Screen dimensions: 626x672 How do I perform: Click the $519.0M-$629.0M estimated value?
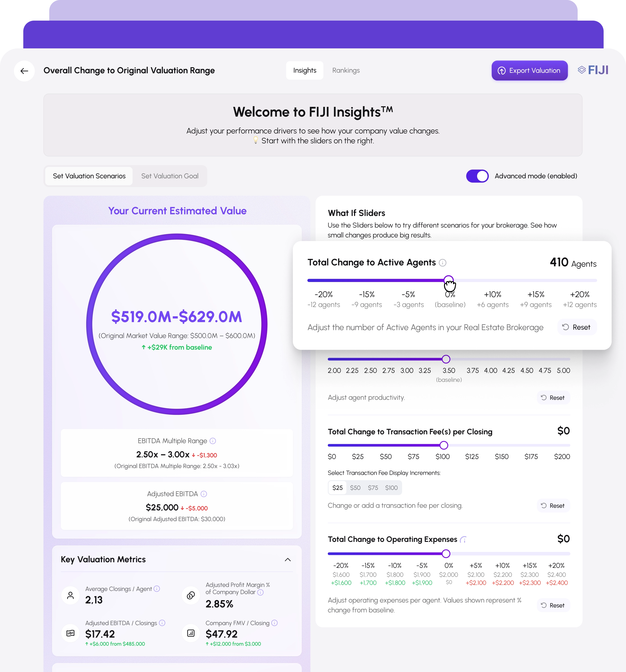coord(177,317)
